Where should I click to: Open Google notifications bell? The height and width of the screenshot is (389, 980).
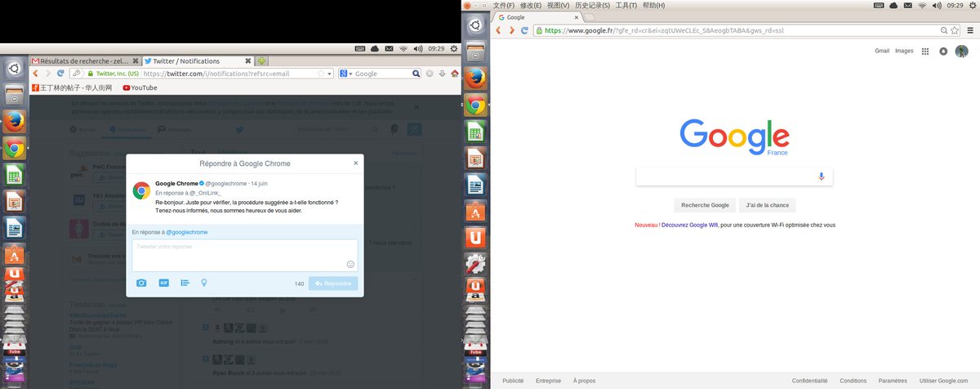pos(944,51)
